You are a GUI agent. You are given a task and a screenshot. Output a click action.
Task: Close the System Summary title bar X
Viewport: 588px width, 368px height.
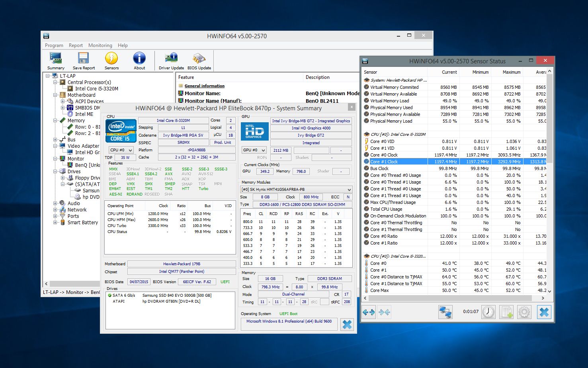pos(352,107)
